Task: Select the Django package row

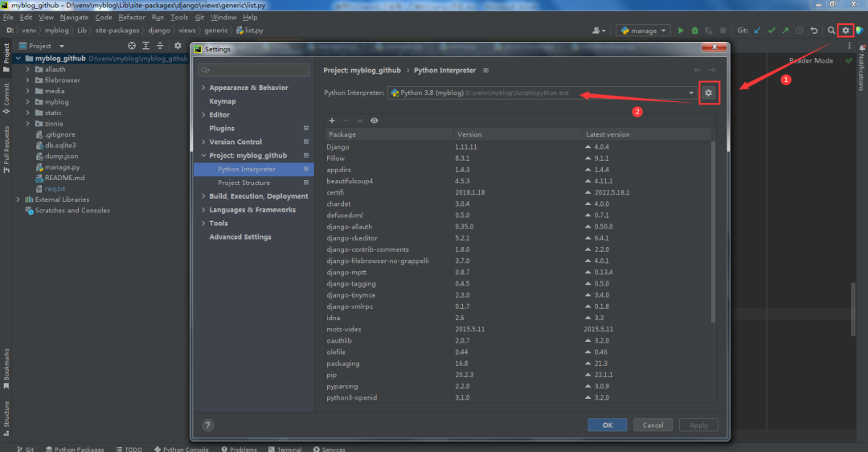Action: tap(518, 147)
